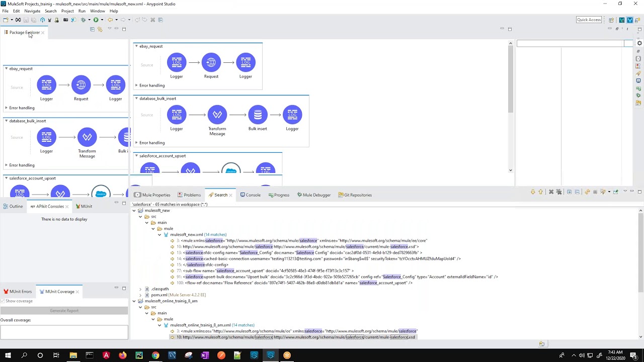Collapse the right salesforce_account_upsert flow

[x=136, y=156]
